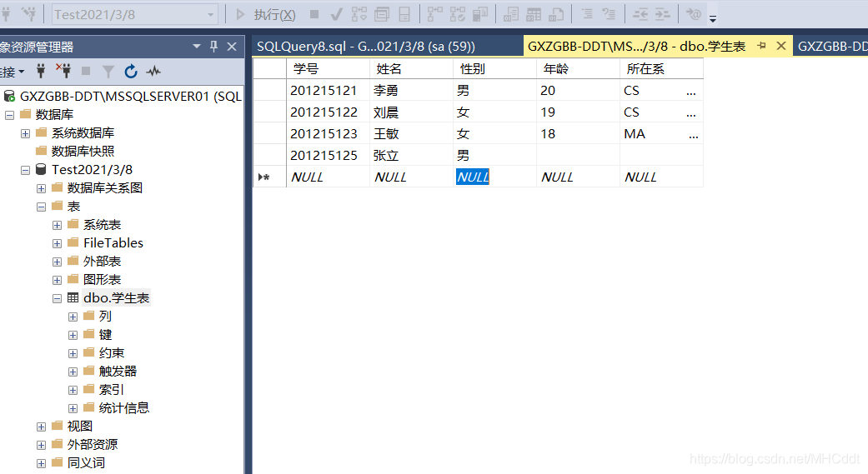Click the Increase Indent icon
This screenshot has width=868, height=474.
click(663, 14)
